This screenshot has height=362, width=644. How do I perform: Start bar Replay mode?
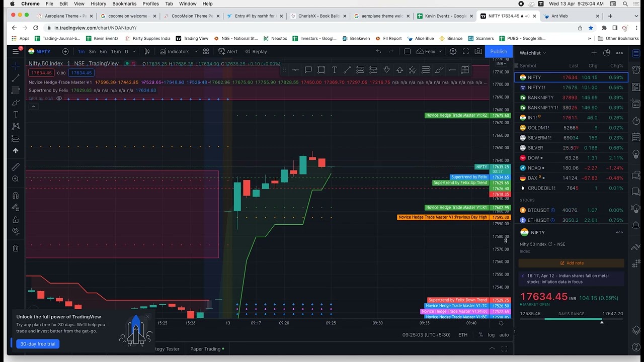click(256, 51)
